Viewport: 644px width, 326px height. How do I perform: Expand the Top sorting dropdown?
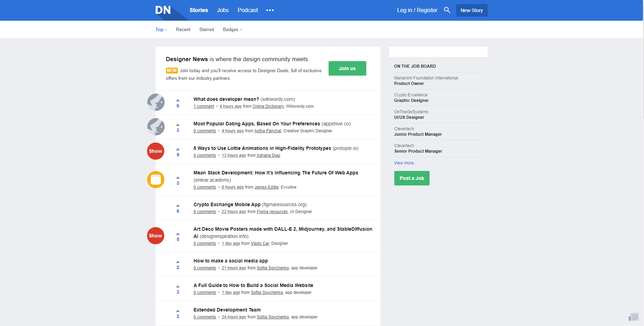coord(161,29)
